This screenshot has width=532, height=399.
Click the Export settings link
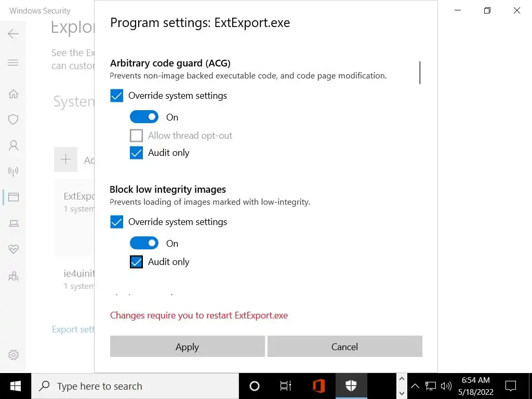[73, 329]
